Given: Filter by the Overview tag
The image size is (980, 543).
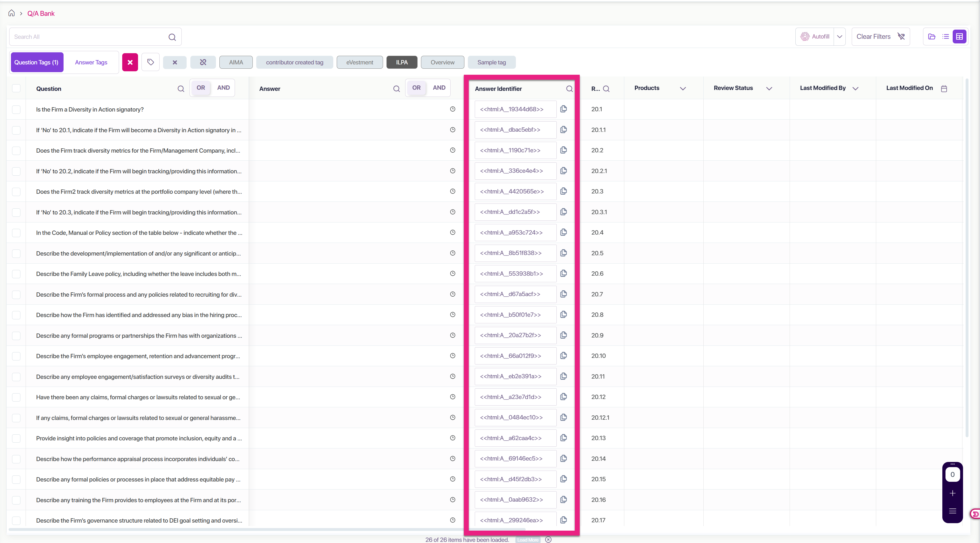Looking at the screenshot, I should (443, 62).
